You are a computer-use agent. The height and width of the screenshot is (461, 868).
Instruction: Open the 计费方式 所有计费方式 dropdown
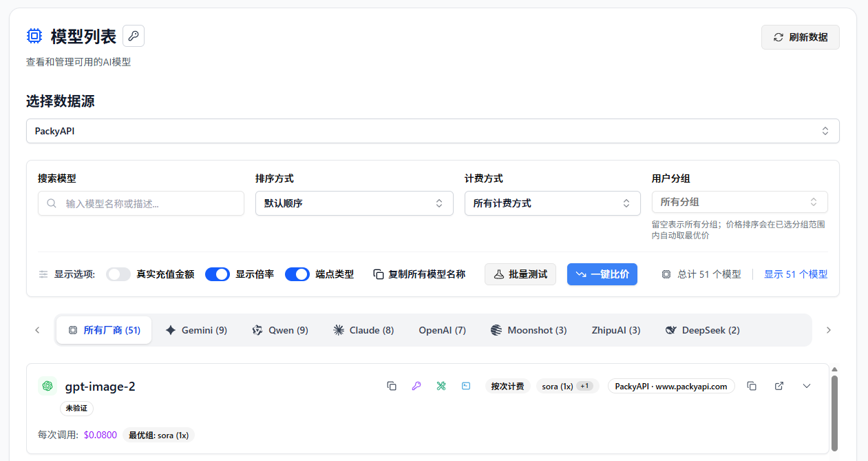[553, 203]
